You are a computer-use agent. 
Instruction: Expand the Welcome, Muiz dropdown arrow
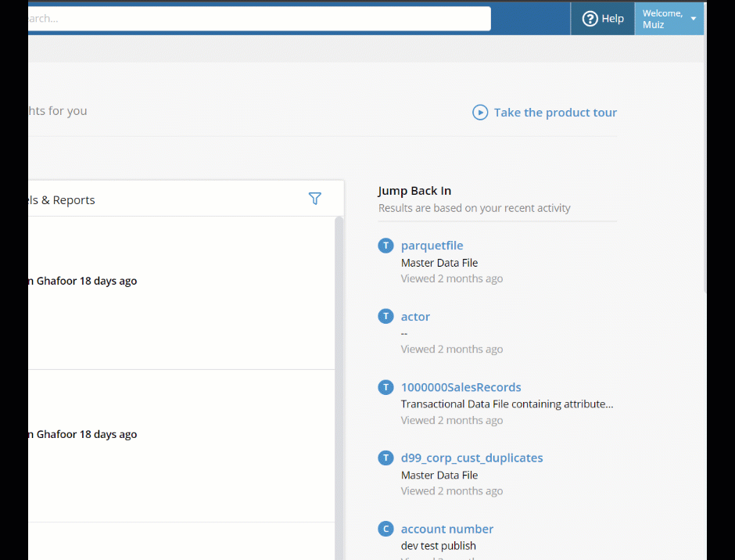694,19
